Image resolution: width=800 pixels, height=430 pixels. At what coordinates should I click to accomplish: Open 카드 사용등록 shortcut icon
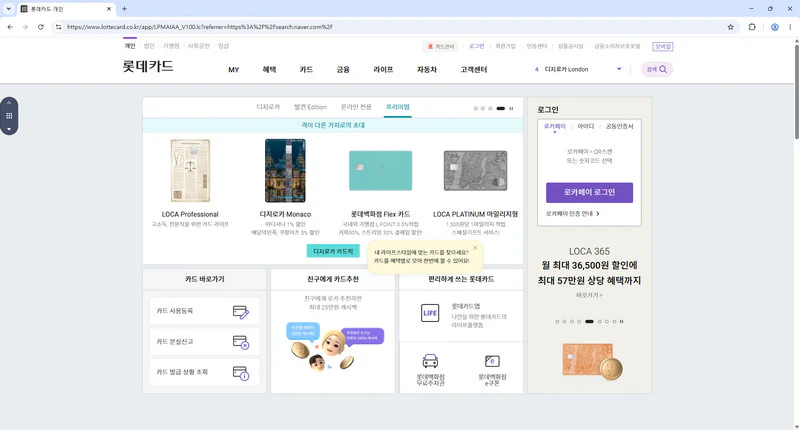[x=240, y=312]
